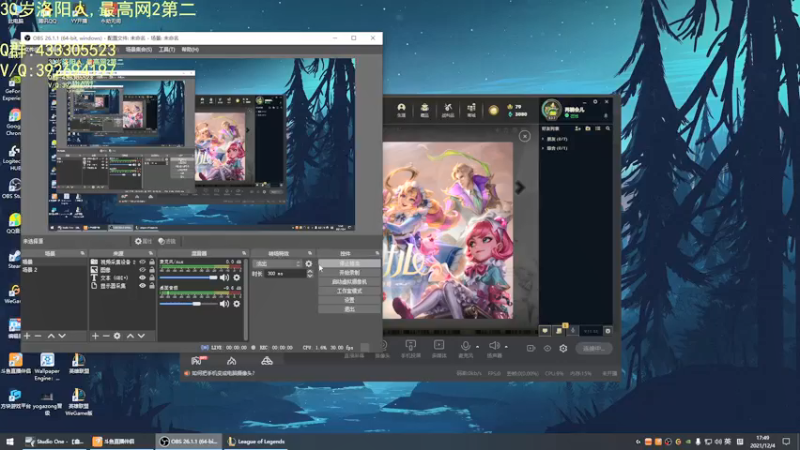Open the transition properties gear next to 淡出
Viewport: 800px width, 450px height.
tap(308, 264)
